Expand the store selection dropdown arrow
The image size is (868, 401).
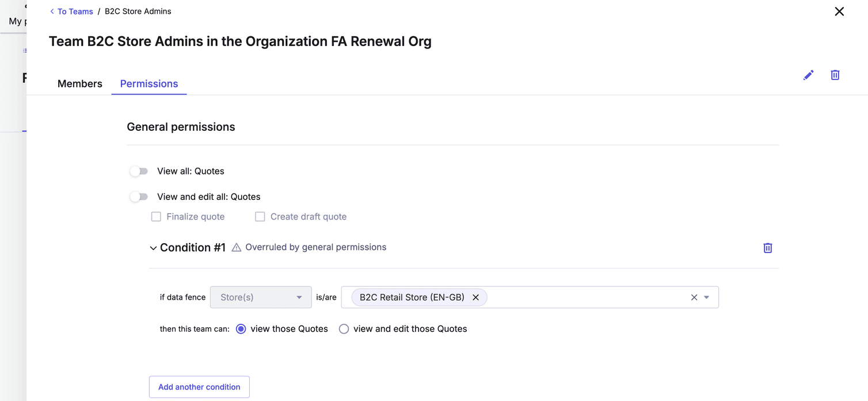[707, 297]
